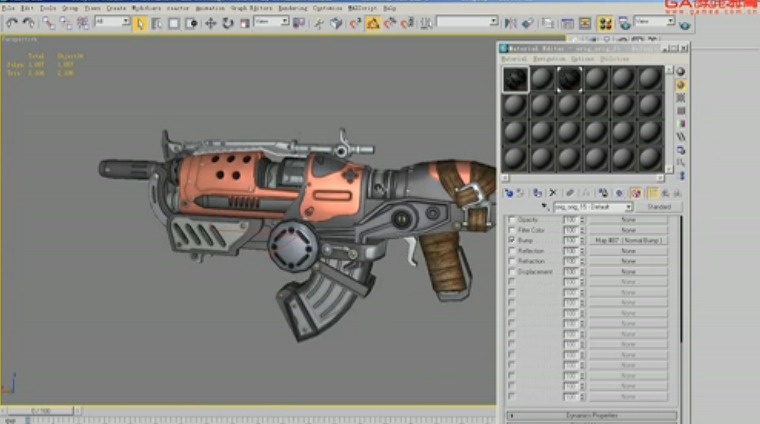The image size is (760, 424).
Task: Open the Curve Editor icon
Action: coord(567,23)
